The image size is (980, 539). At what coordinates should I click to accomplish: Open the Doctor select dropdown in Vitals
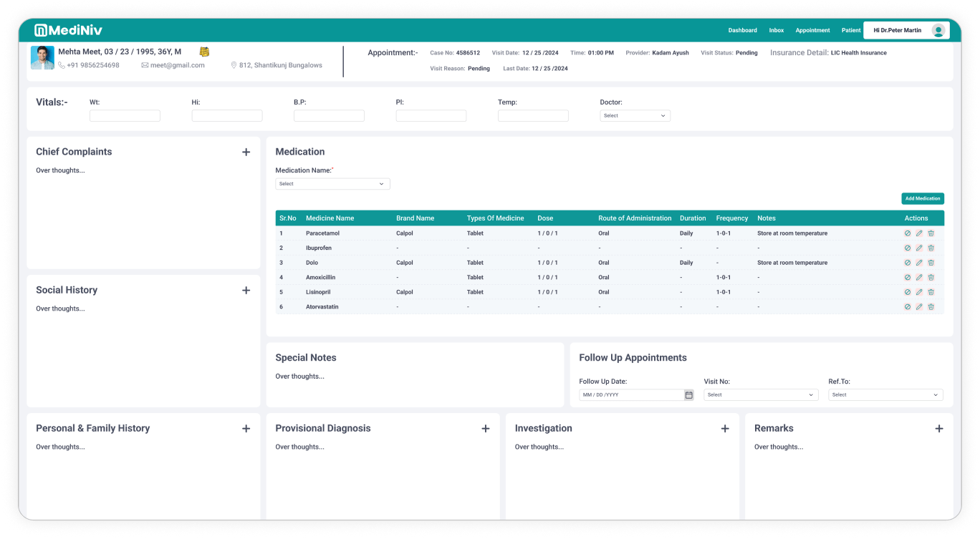pyautogui.click(x=635, y=116)
